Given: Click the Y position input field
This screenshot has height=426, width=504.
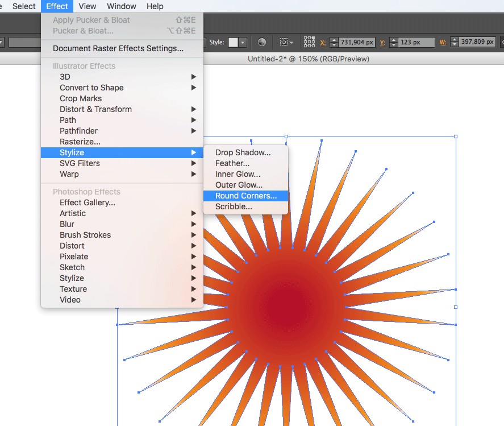Looking at the screenshot, I should pyautogui.click(x=415, y=42).
